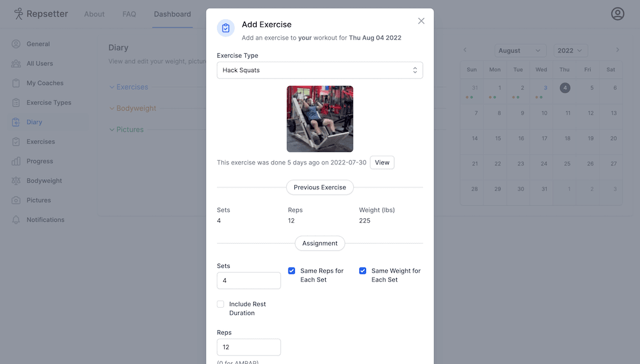Open the user account avatar icon
Image resolution: width=640 pixels, height=364 pixels.
618,14
